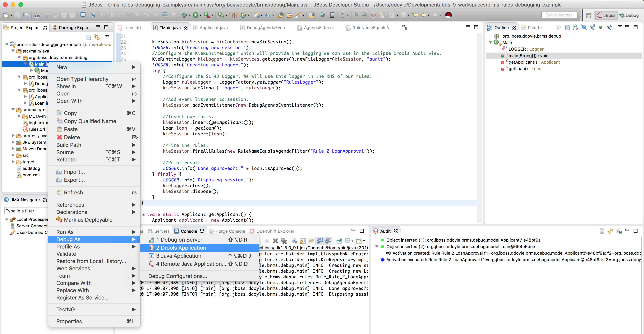This screenshot has width=644, height=334.
Task: Expand the target folder in tree
Action: click(13, 162)
